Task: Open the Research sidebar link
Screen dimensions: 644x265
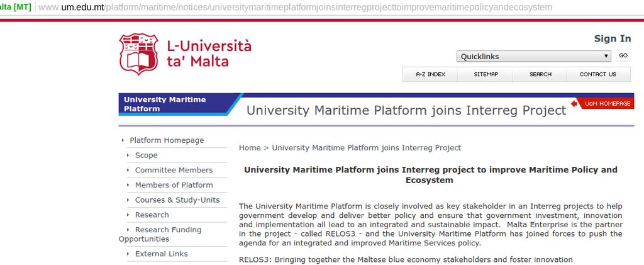Action: [152, 215]
